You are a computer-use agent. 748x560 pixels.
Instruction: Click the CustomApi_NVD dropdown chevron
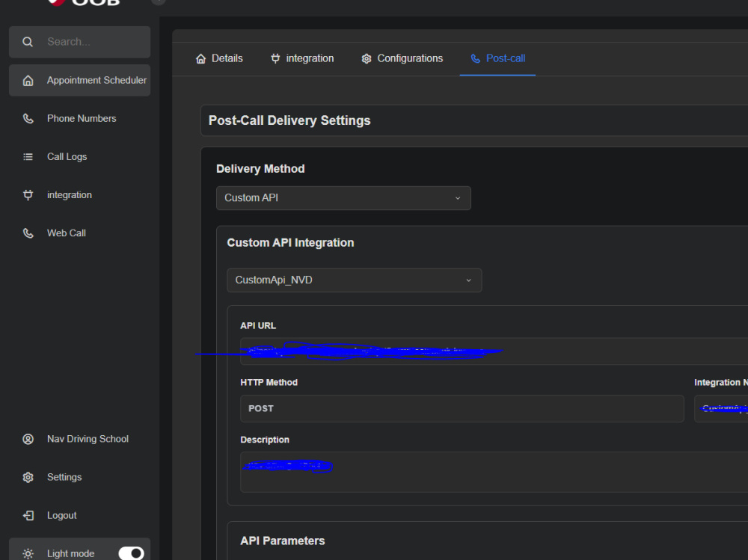coord(468,280)
